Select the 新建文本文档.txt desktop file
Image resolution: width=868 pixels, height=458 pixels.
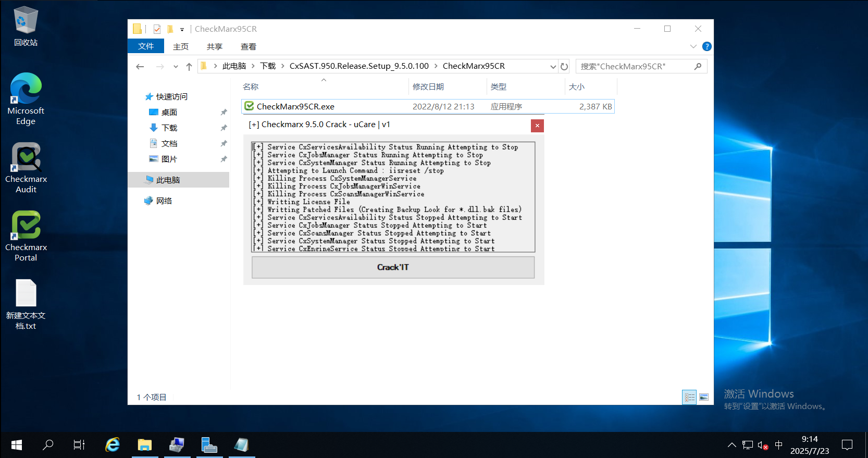[x=26, y=304]
